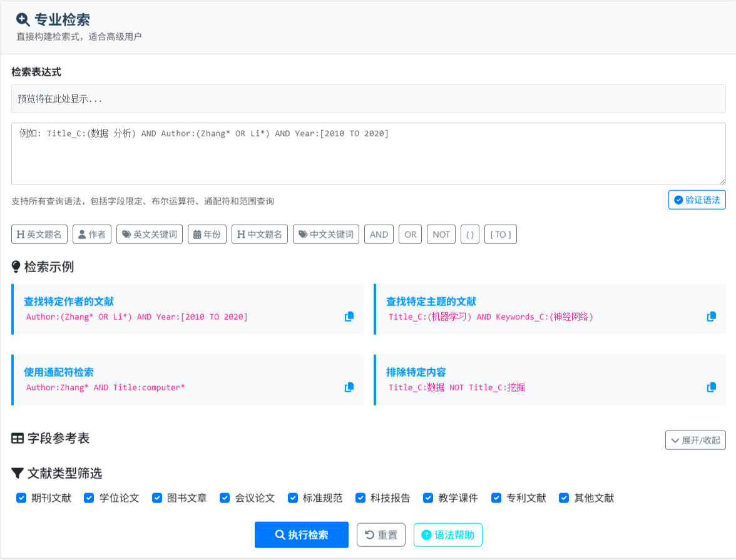Click the 使用通配符检索 example title
This screenshot has height=560, width=736.
click(x=59, y=372)
